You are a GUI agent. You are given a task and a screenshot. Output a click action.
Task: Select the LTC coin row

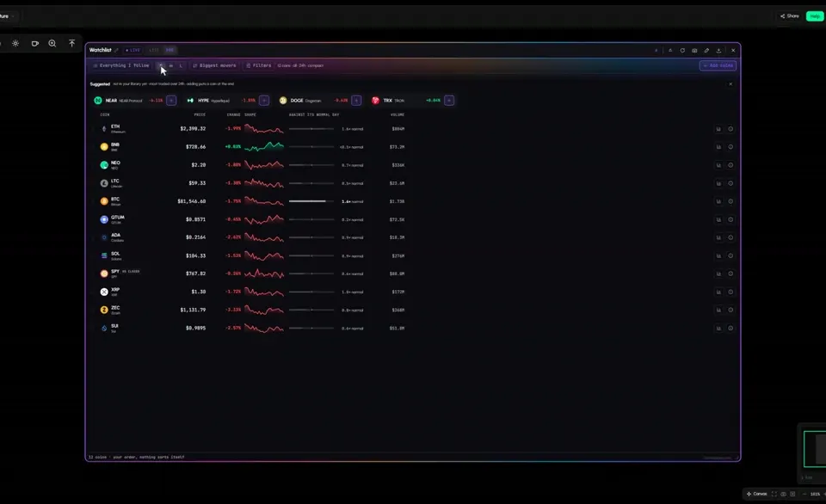point(414,183)
